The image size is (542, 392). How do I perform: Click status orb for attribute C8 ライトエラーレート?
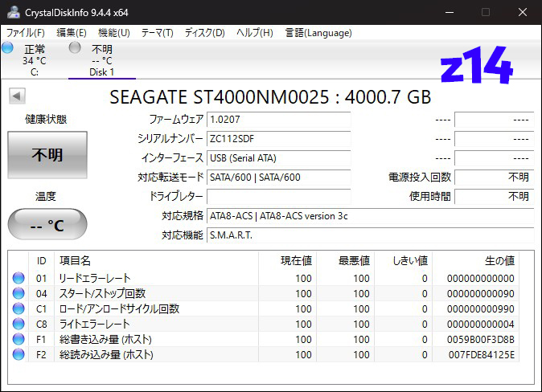18,324
